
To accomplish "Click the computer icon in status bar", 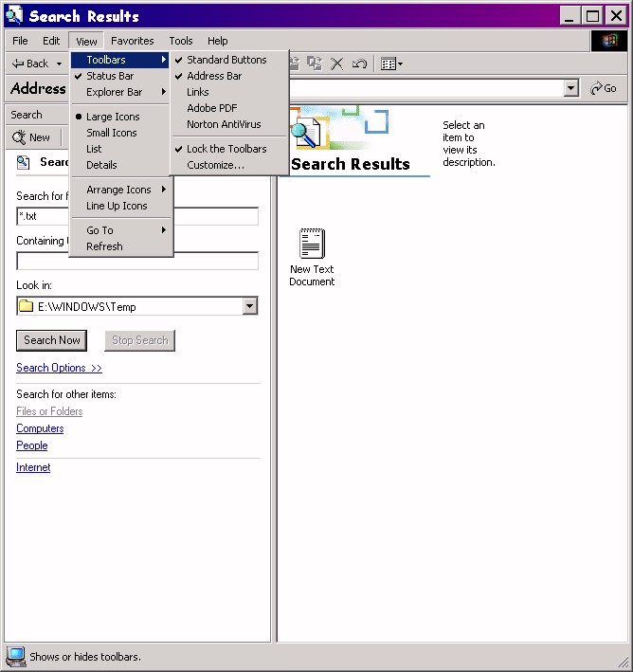I will pos(15,657).
